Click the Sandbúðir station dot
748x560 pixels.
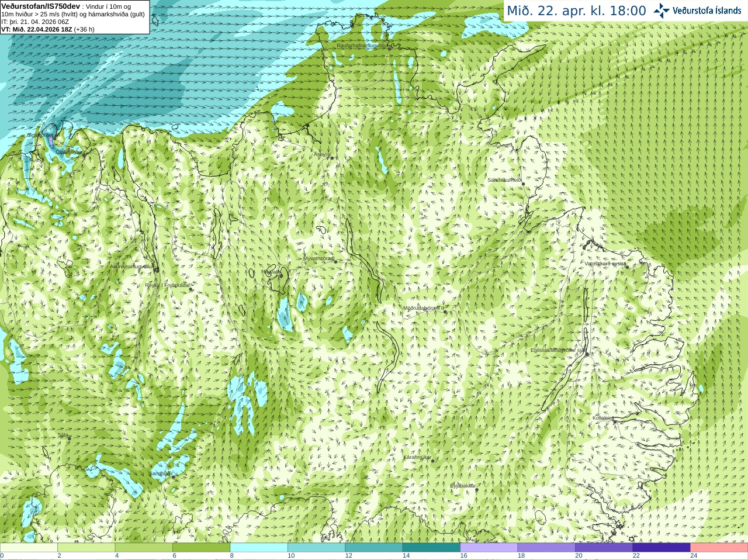174,477
